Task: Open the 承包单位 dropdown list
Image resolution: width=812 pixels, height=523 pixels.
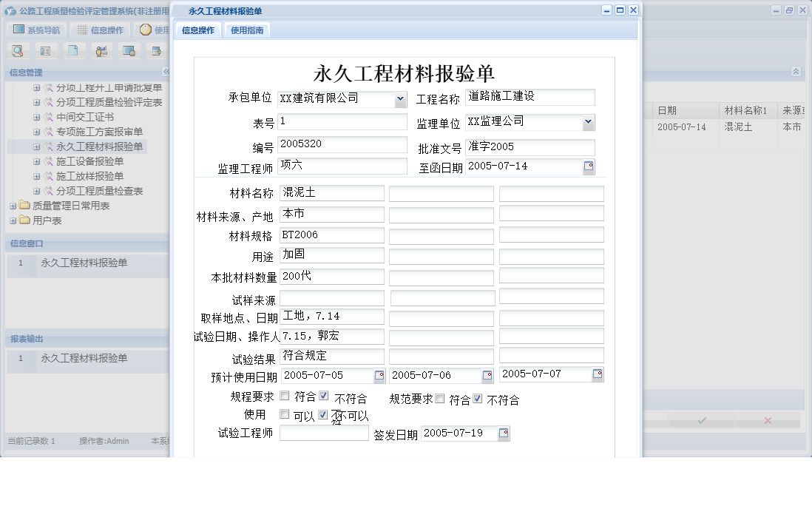Action: coord(402,99)
